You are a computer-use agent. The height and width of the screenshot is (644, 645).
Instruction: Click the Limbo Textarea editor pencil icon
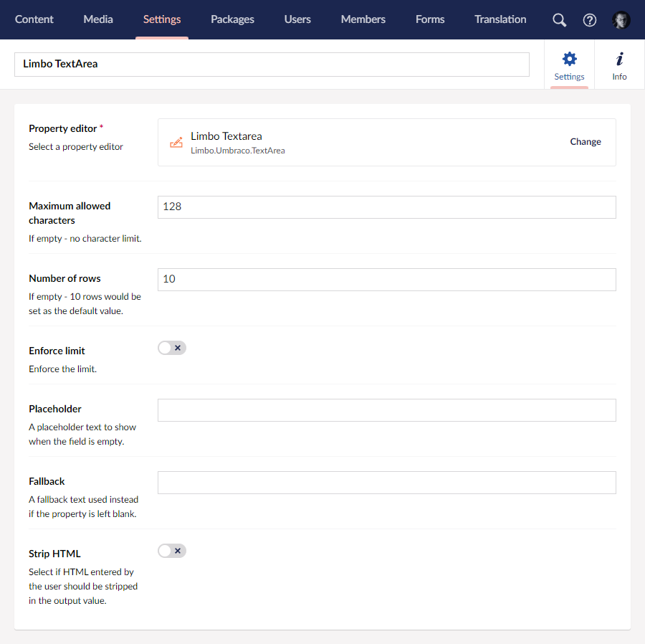(x=176, y=143)
